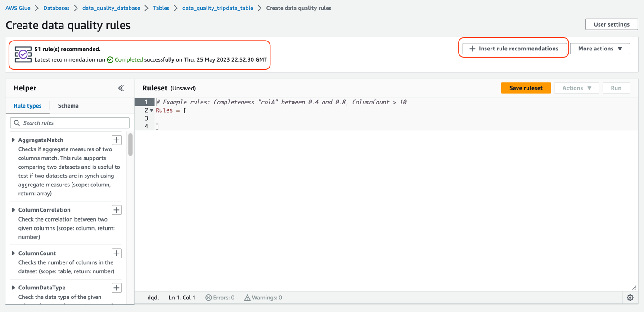Add the ColumnCount rule with plus icon

pyautogui.click(x=117, y=253)
